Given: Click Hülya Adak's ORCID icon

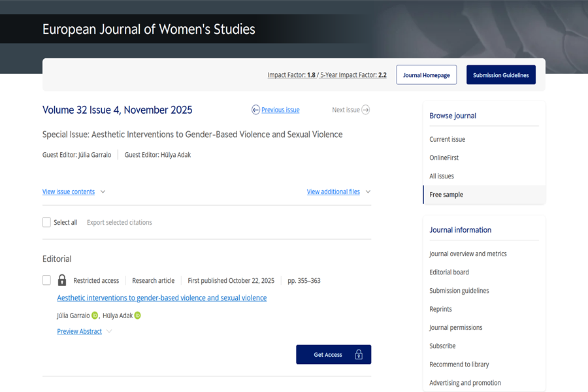Looking at the screenshot, I should click(x=138, y=316).
